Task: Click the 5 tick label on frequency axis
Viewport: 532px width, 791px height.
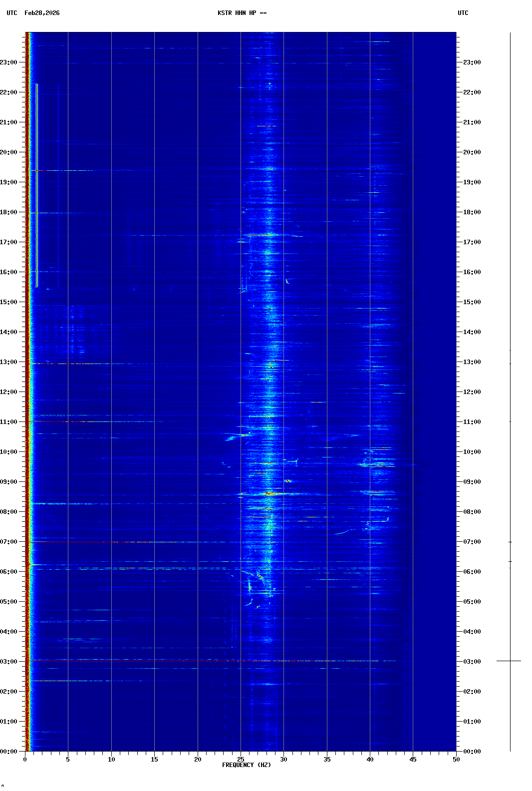Action: click(68, 760)
